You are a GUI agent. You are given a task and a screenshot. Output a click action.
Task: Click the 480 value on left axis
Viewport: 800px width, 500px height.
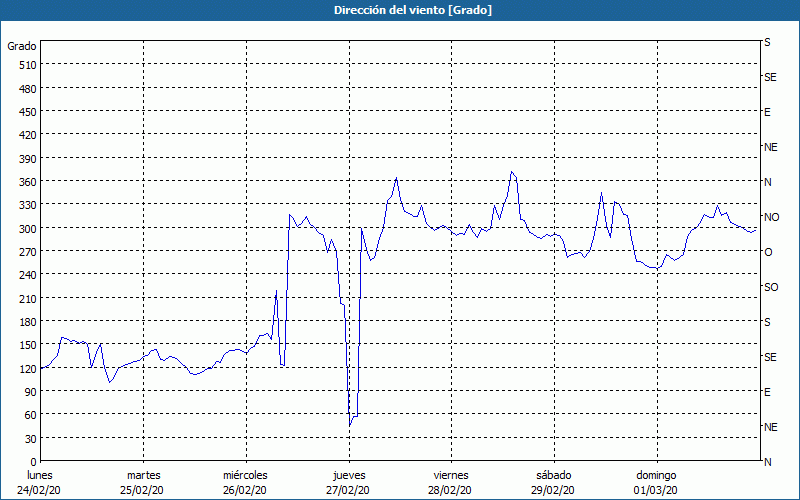pos(28,89)
